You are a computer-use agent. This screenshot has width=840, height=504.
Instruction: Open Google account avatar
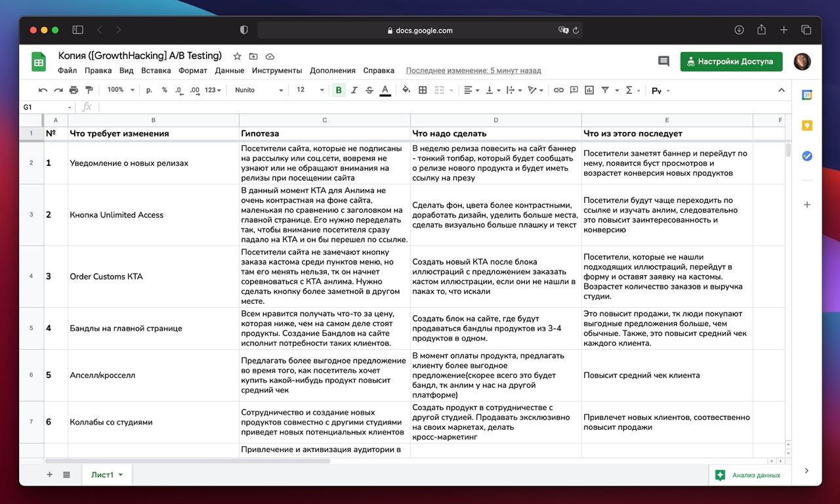(x=802, y=62)
